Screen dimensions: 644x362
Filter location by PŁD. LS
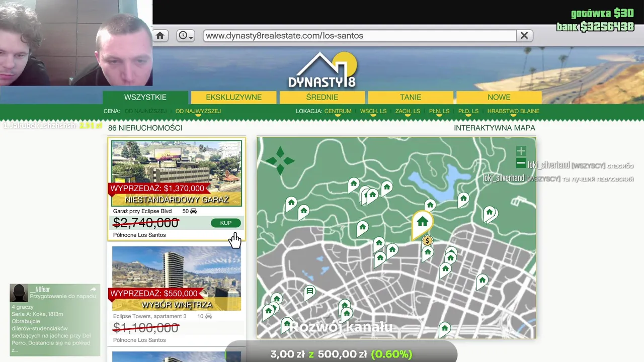click(x=468, y=111)
